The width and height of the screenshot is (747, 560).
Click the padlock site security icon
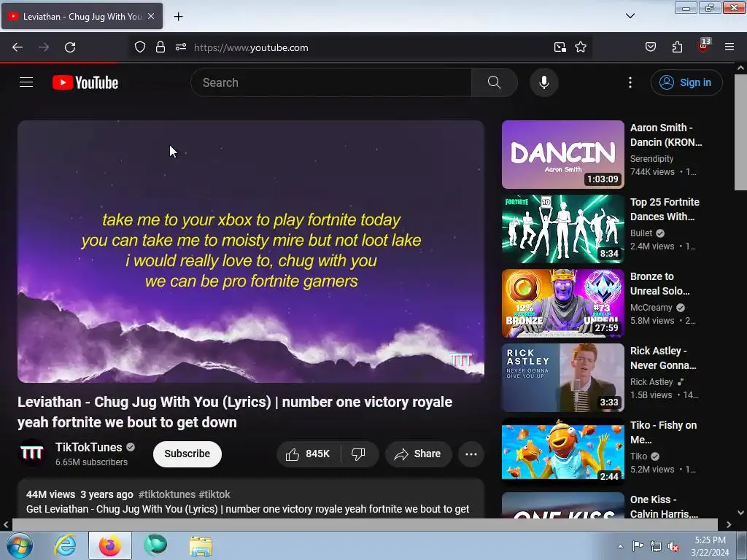tap(160, 47)
